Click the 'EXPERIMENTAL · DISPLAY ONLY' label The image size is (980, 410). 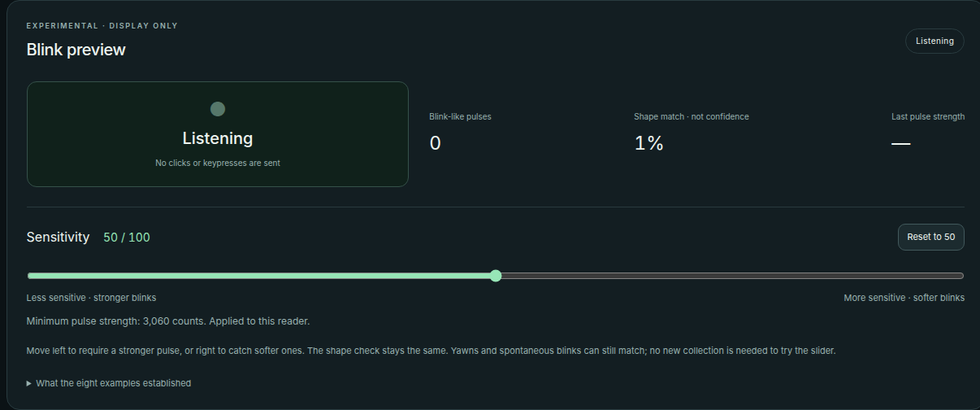point(102,26)
